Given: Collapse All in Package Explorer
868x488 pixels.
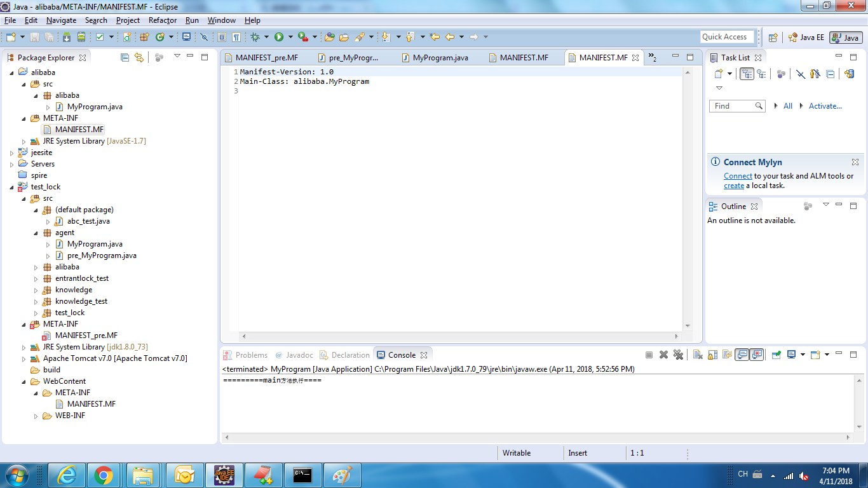Looking at the screenshot, I should pos(125,57).
